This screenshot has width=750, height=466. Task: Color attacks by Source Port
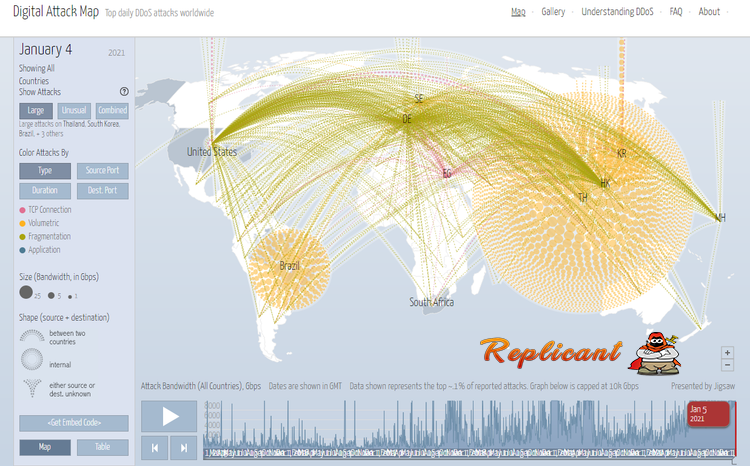(102, 171)
